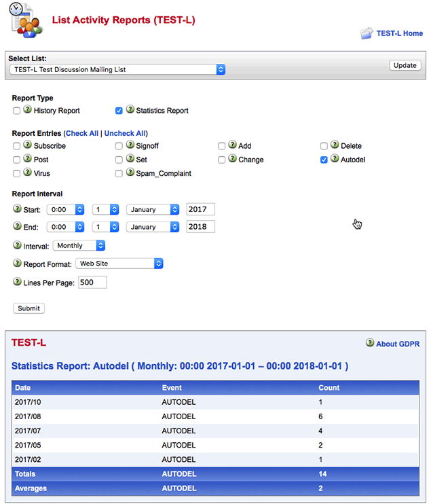431x504 pixels.
Task: Click the 2017/08 date cell
Action: click(28, 416)
